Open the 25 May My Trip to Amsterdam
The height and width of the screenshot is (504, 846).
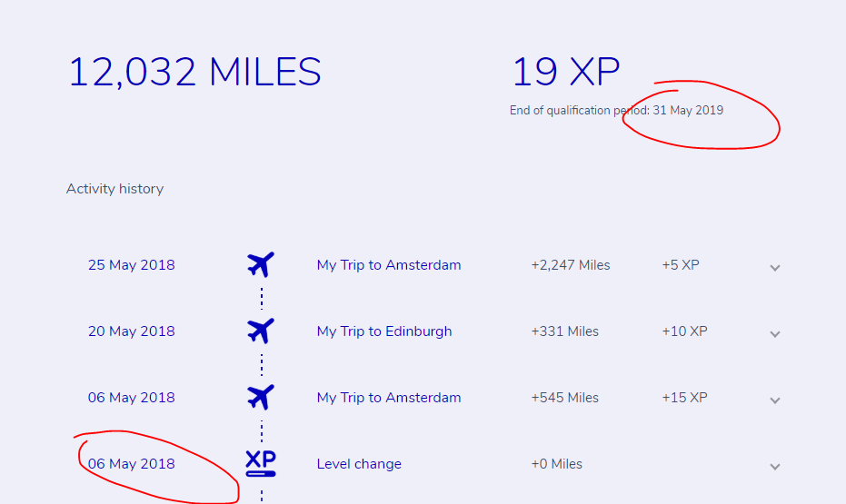point(389,265)
